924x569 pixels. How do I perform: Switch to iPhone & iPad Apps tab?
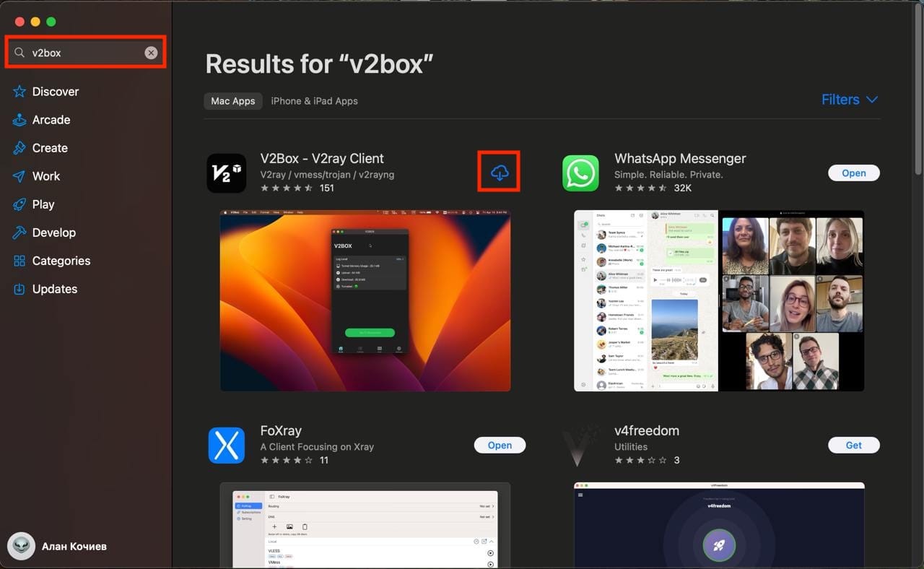point(314,101)
